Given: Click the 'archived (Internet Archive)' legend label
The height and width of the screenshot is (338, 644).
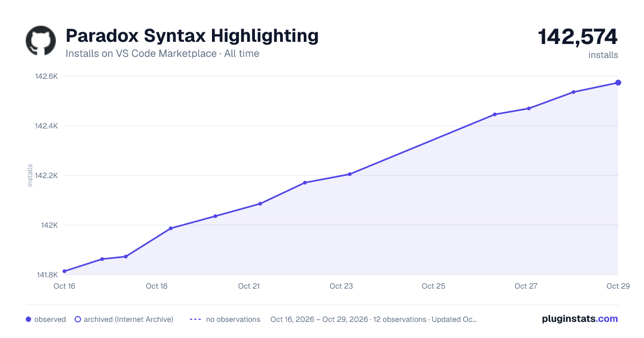Looking at the screenshot, I should point(128,319).
